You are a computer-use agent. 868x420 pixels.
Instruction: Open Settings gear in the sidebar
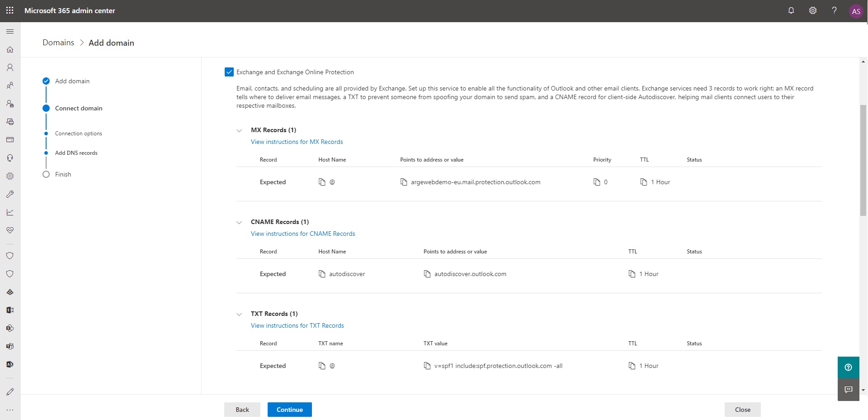coord(10,176)
